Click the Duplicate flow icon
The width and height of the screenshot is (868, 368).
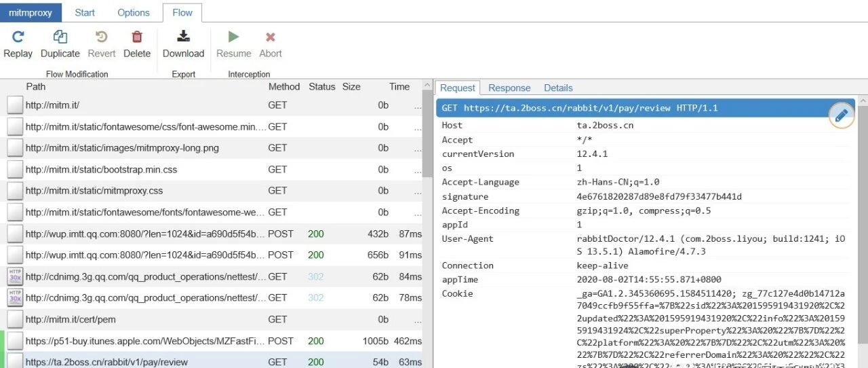click(x=60, y=37)
